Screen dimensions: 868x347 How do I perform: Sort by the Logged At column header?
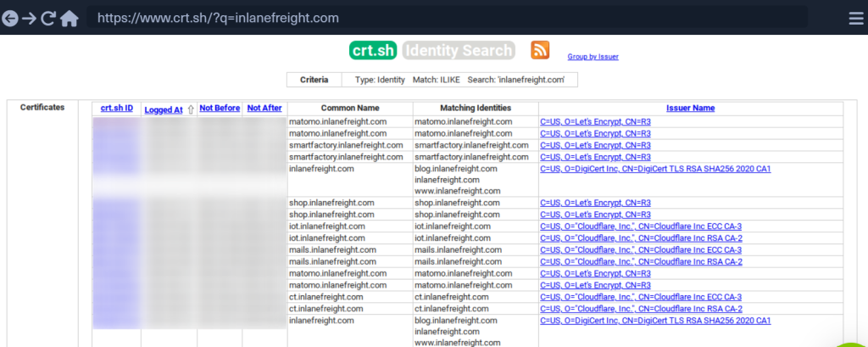(164, 109)
